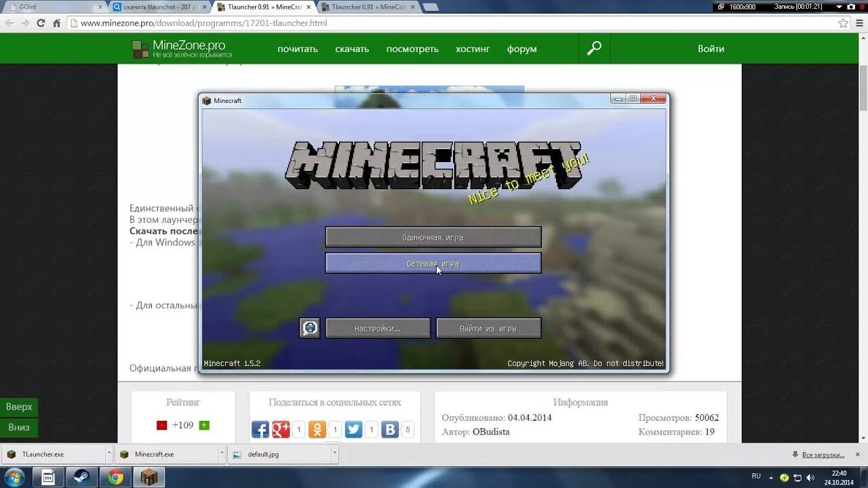Reload the page in Chrome

click(40, 22)
